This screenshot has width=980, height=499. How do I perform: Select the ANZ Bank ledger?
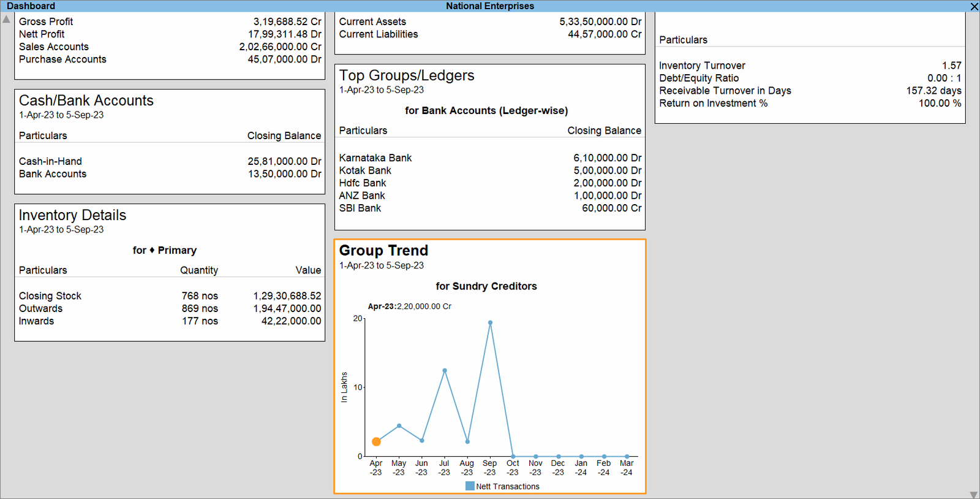[x=490, y=196]
